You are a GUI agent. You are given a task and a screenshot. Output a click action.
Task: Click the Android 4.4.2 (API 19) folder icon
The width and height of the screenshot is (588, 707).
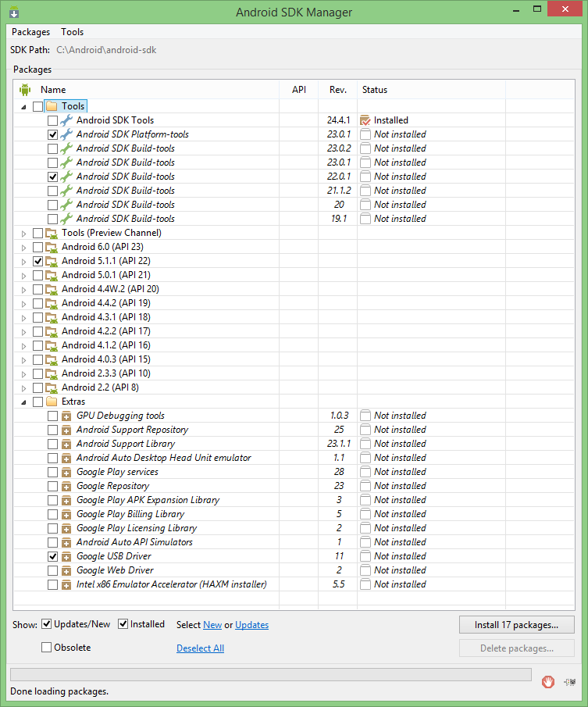click(52, 303)
